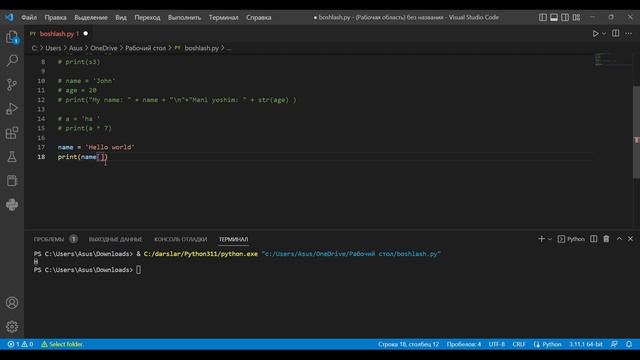Switch to the ТЕРМИНАЛ panel tab
This screenshot has width=640, height=360.
point(233,239)
